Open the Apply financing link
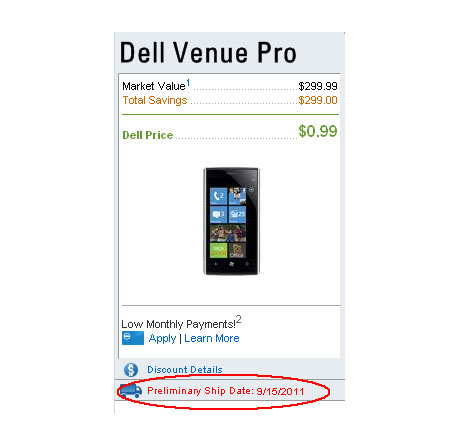 [x=162, y=338]
